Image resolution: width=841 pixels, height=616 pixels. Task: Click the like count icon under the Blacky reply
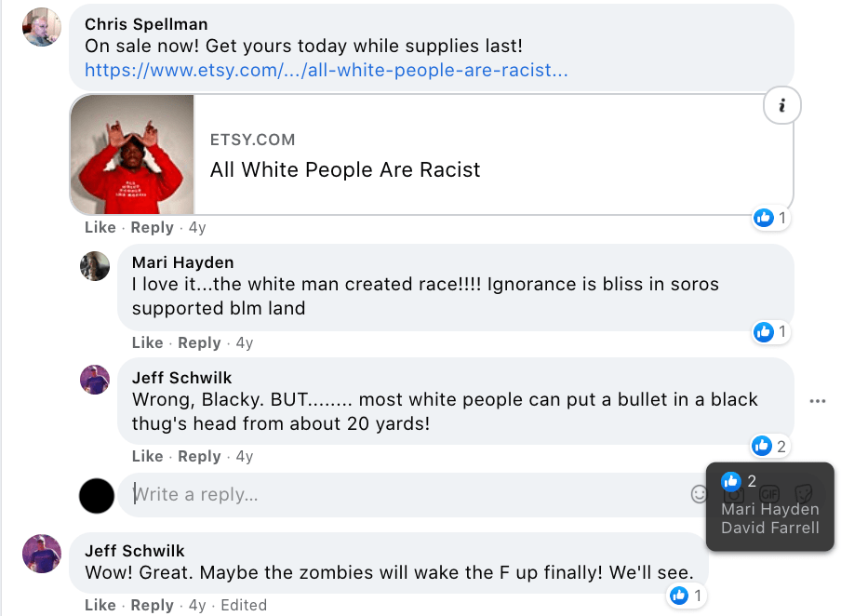pyautogui.click(x=763, y=446)
